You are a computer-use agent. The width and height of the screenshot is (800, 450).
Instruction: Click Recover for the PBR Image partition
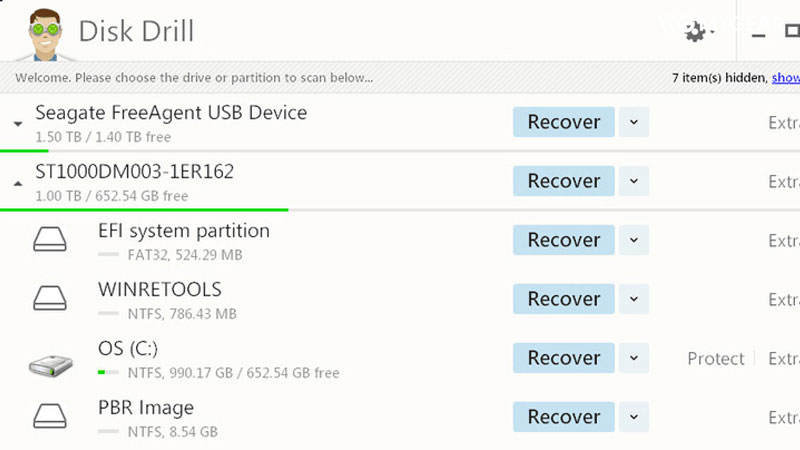pyautogui.click(x=564, y=417)
